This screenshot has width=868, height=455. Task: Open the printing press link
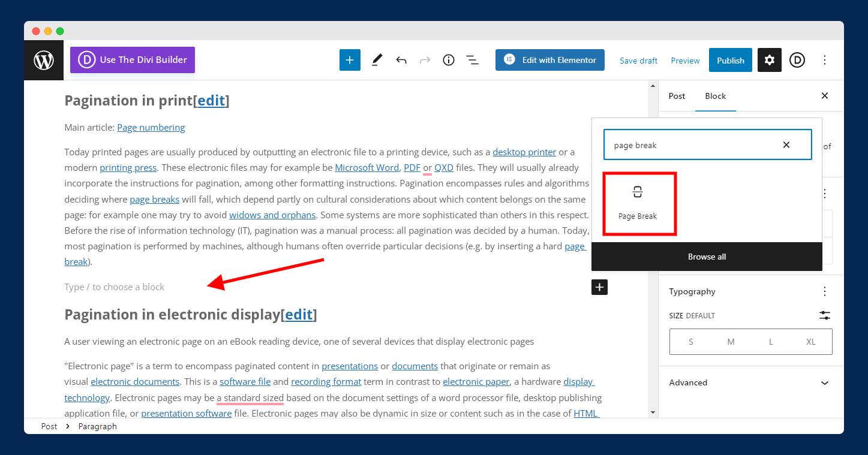[128, 167]
